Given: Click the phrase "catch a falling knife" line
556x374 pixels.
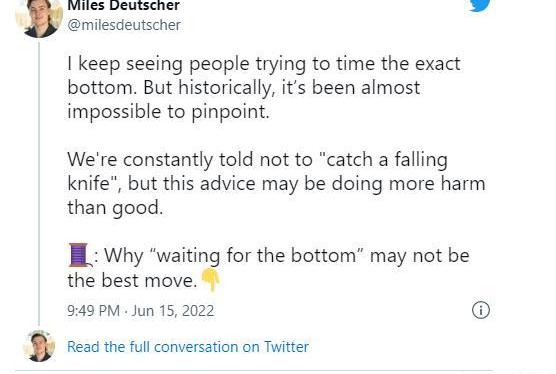Looking at the screenshot, I should (x=257, y=160).
